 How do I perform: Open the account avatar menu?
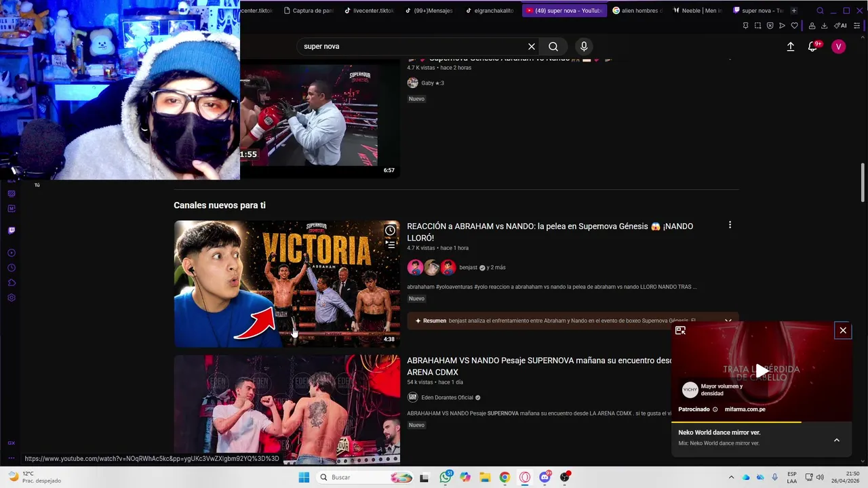839,46
